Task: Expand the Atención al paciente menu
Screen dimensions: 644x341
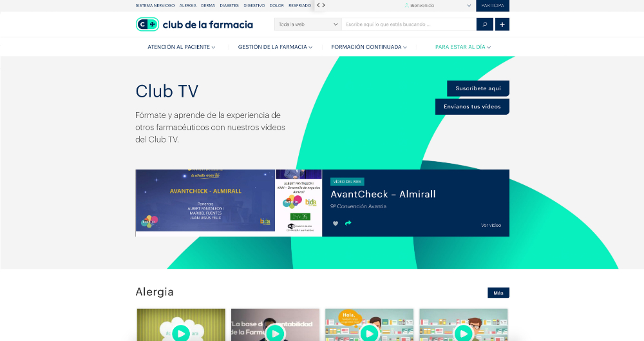Action: 181,47
